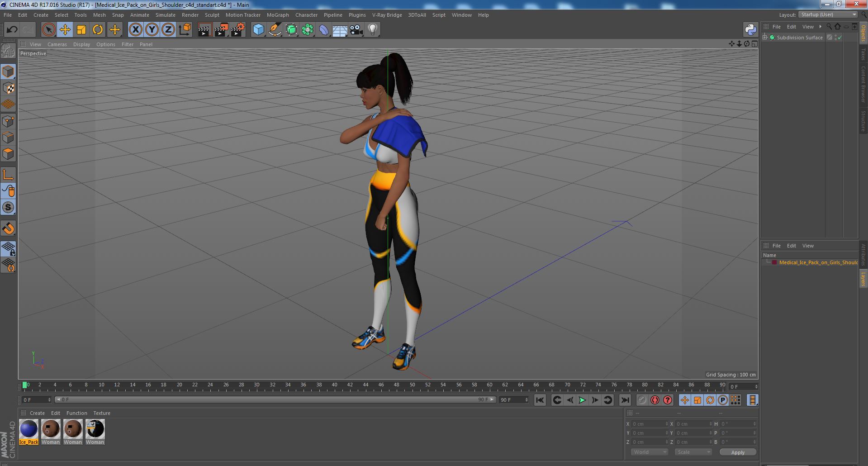Open the deformer bend icon
Screen dimensions: 868x466
click(x=324, y=30)
